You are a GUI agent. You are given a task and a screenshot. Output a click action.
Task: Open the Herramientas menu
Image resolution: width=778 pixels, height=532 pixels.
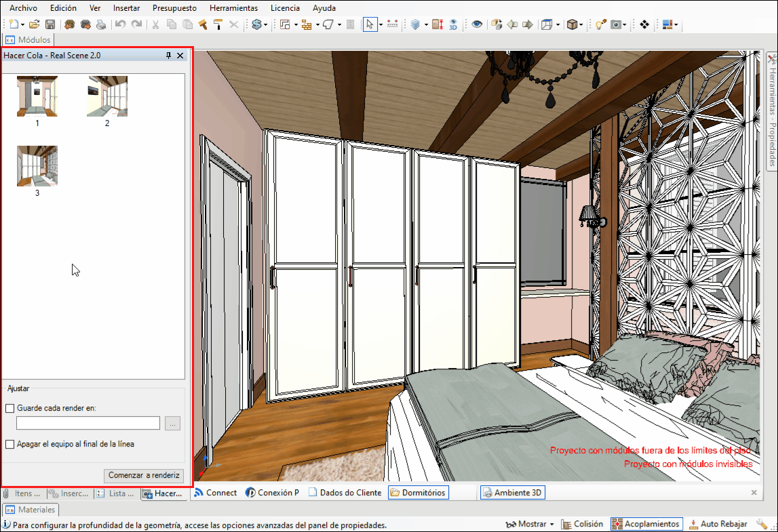233,8
